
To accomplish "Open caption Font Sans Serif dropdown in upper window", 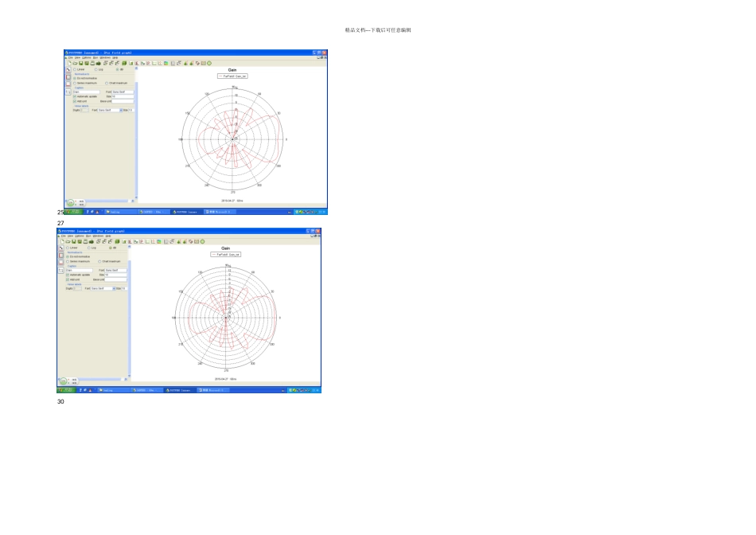I will coord(123,92).
